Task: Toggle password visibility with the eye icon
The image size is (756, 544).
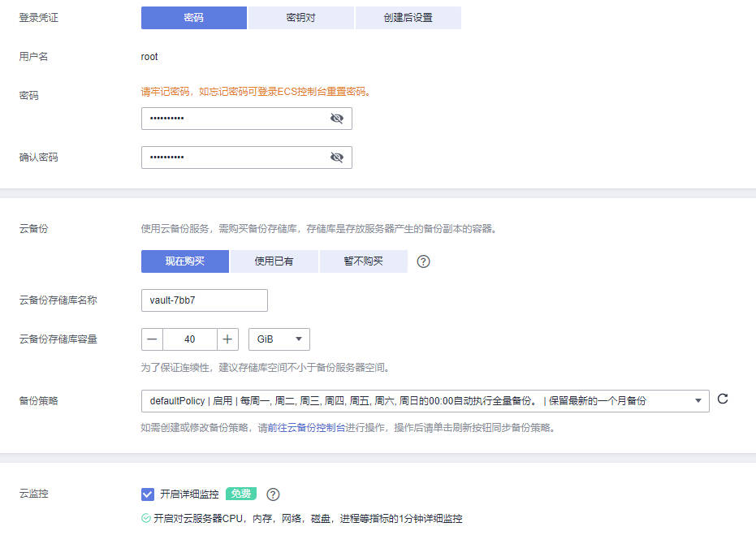Action: (x=337, y=118)
